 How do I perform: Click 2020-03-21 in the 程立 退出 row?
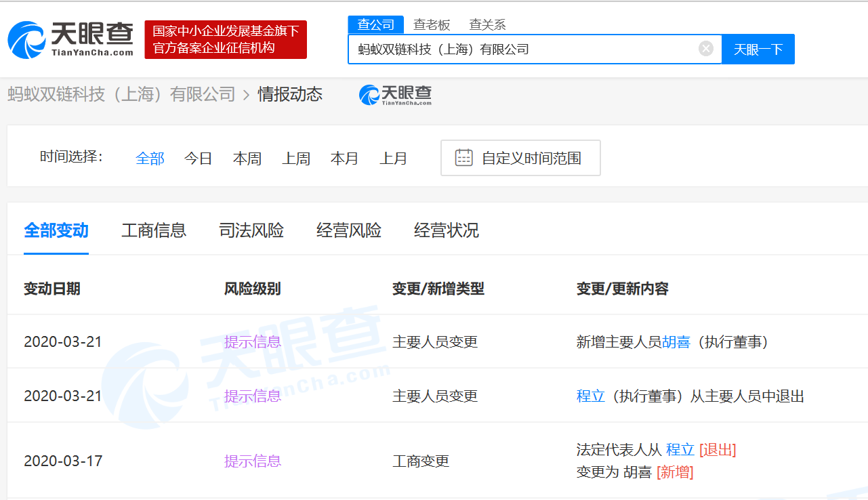pos(63,396)
